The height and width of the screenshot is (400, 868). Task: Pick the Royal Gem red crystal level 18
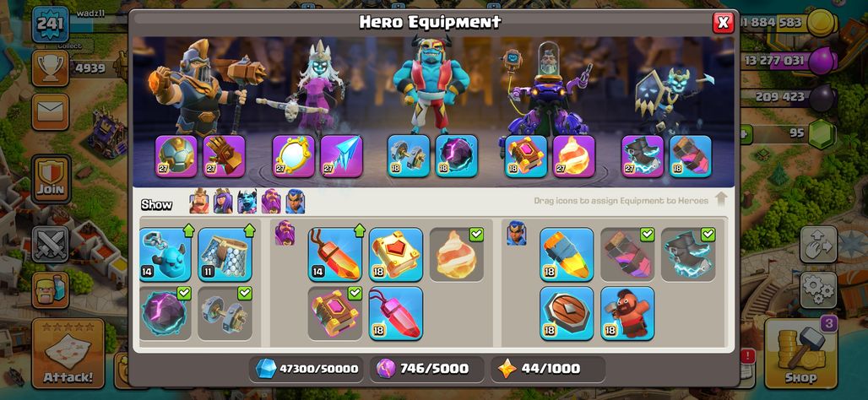point(396,313)
